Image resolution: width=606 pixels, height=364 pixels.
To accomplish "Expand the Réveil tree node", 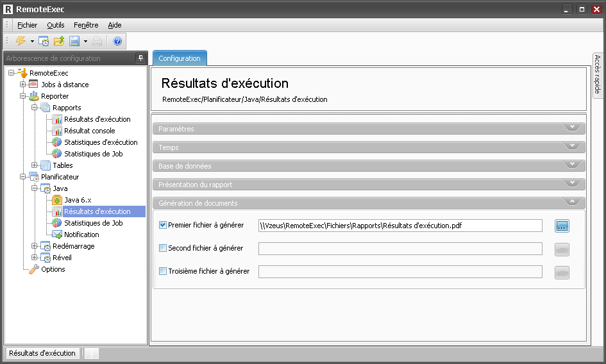I will coord(35,258).
